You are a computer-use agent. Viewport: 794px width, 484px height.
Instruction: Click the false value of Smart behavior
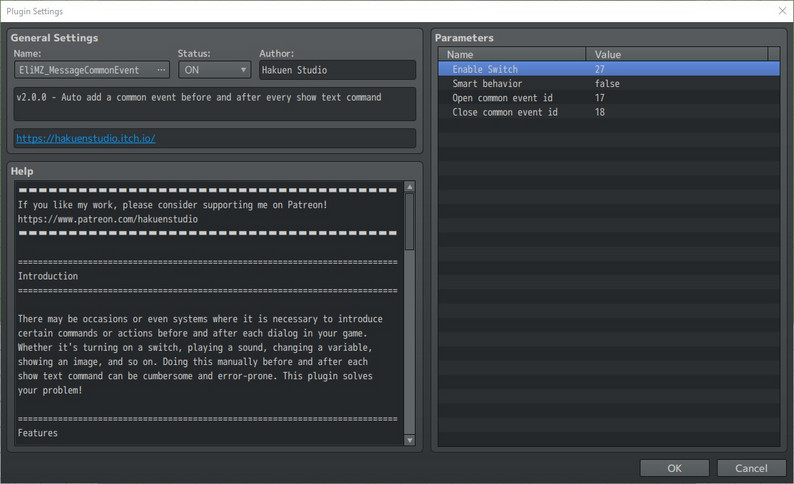[x=607, y=84]
